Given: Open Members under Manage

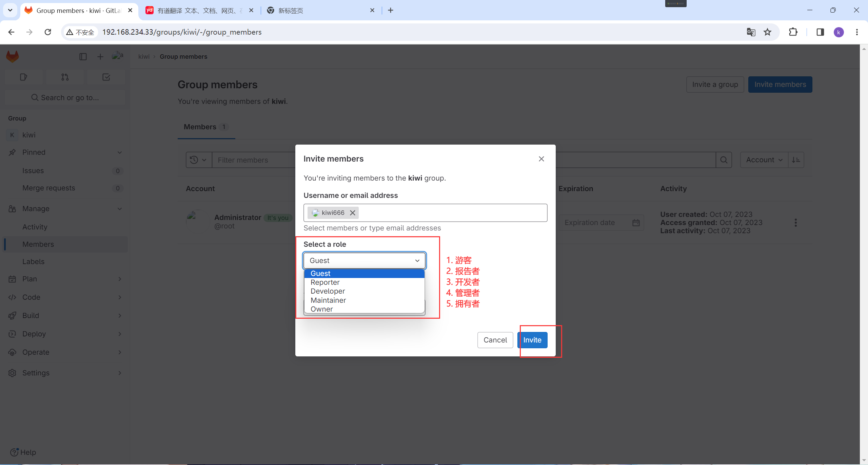Looking at the screenshot, I should click(65, 244).
